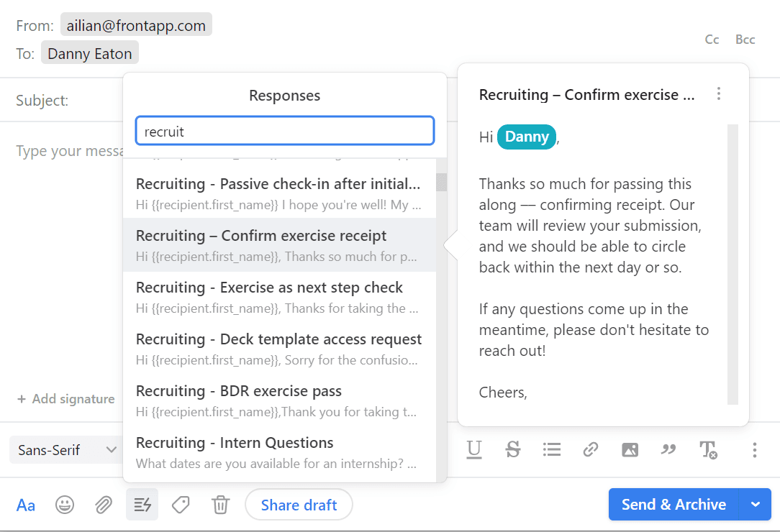Add Cc recipients

712,40
